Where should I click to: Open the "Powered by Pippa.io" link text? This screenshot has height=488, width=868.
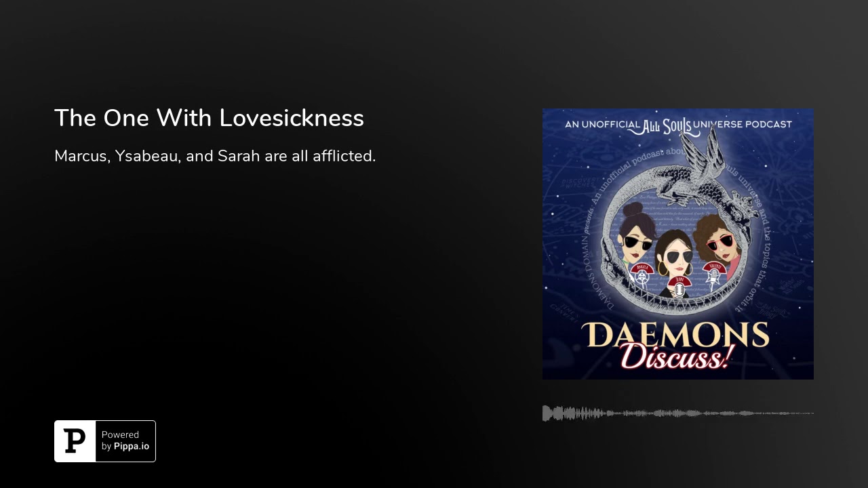pyautogui.click(x=125, y=441)
